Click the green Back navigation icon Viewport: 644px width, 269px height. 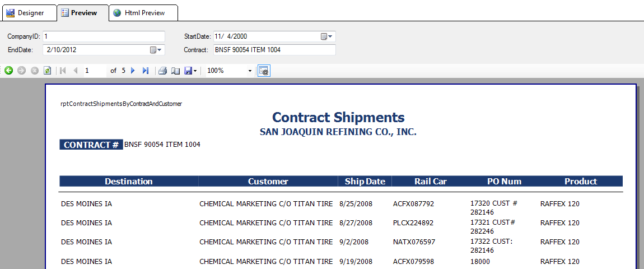click(x=8, y=71)
